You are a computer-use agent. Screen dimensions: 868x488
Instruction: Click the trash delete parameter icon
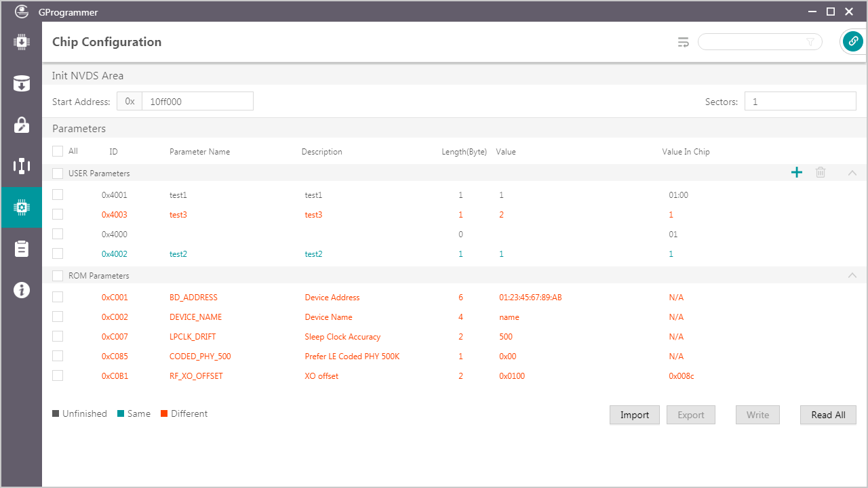(x=821, y=173)
